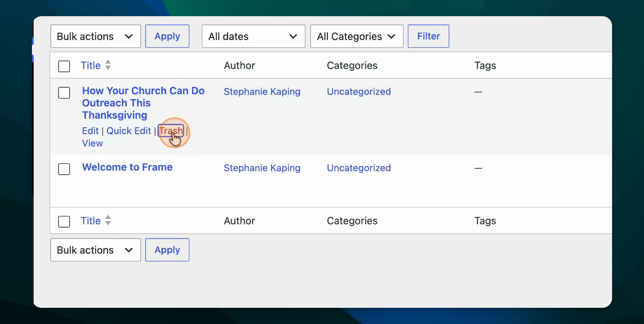644x324 pixels.
Task: Move the Thanksgiving post to Trash
Action: [x=171, y=131]
